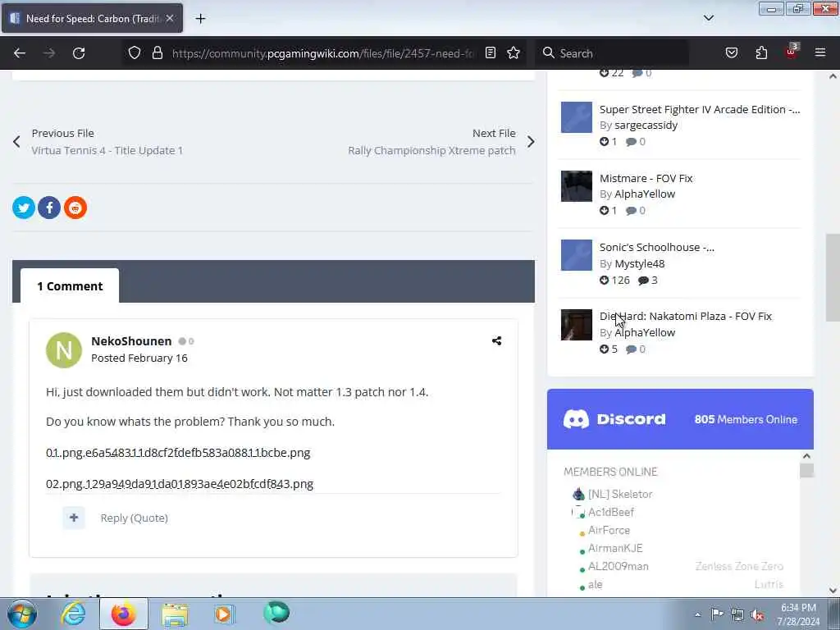Image resolution: width=840 pixels, height=630 pixels.
Task: Click the address bar URL field
Action: [322, 53]
